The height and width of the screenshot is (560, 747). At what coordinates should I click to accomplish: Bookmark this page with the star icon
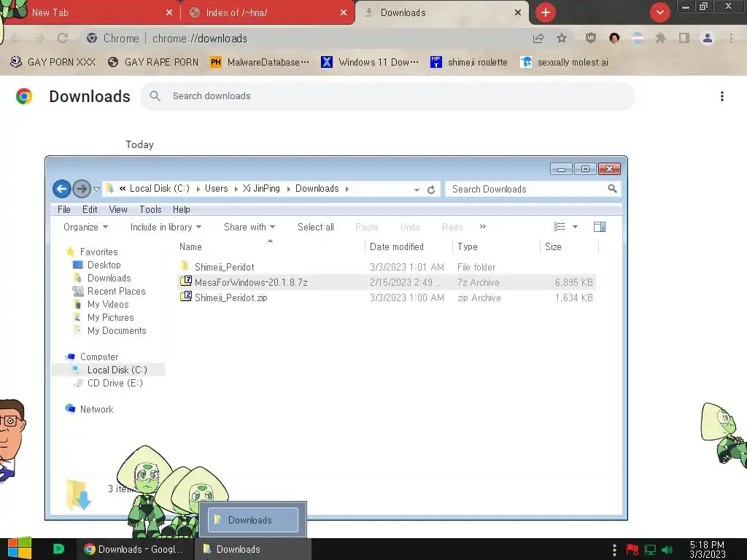click(562, 38)
